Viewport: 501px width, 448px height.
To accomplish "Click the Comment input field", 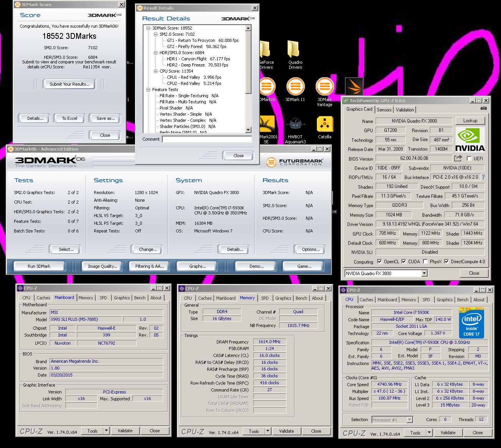I will pos(207,139).
